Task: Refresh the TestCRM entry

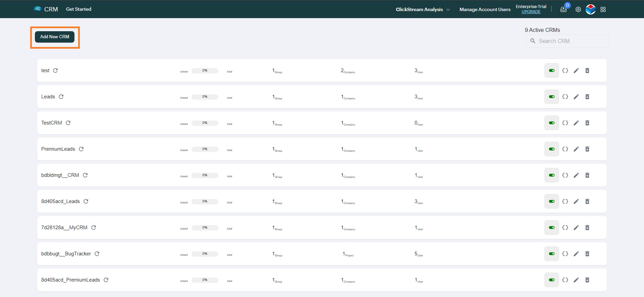Action: coord(68,123)
